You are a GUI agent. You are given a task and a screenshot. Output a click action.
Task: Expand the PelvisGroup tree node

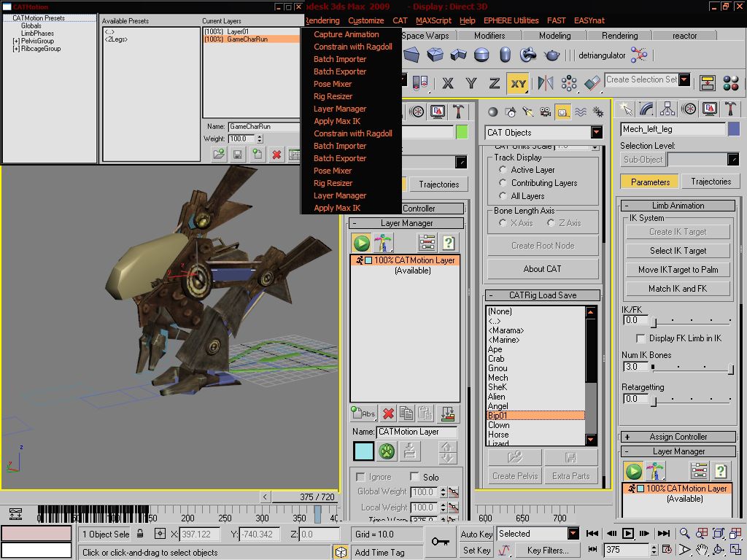coord(16,42)
